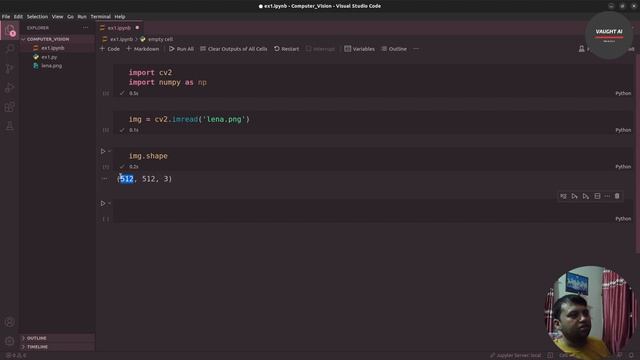Open the Testing flask view
This screenshot has width=640, height=360.
point(10,126)
